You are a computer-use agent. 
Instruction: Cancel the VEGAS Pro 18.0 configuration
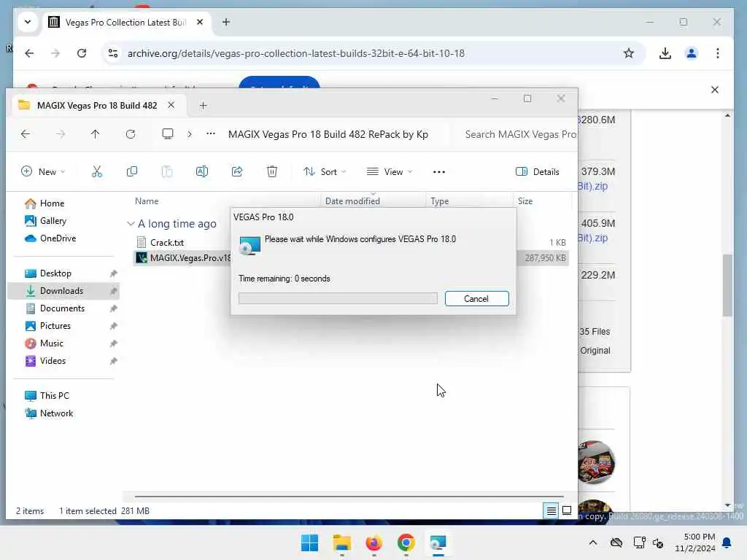476,298
